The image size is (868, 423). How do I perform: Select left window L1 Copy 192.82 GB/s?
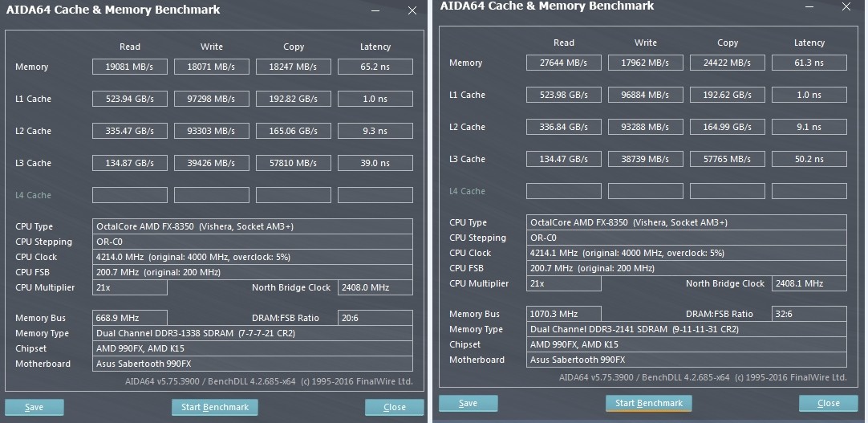tap(294, 99)
